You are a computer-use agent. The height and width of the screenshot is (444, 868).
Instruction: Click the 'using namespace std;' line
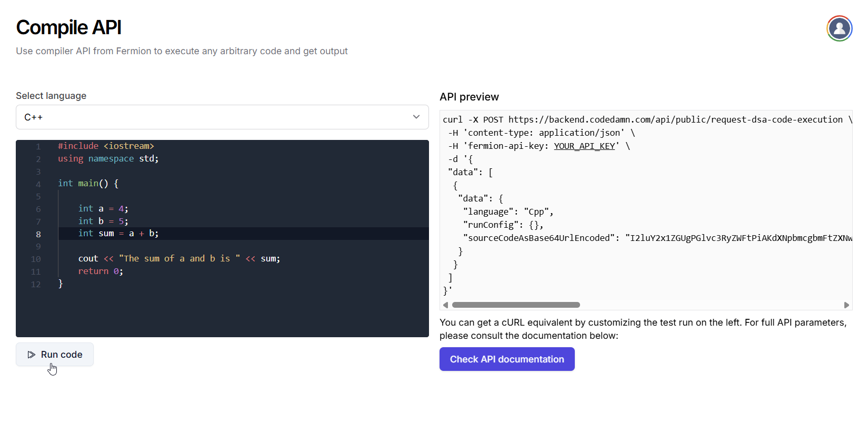point(108,159)
